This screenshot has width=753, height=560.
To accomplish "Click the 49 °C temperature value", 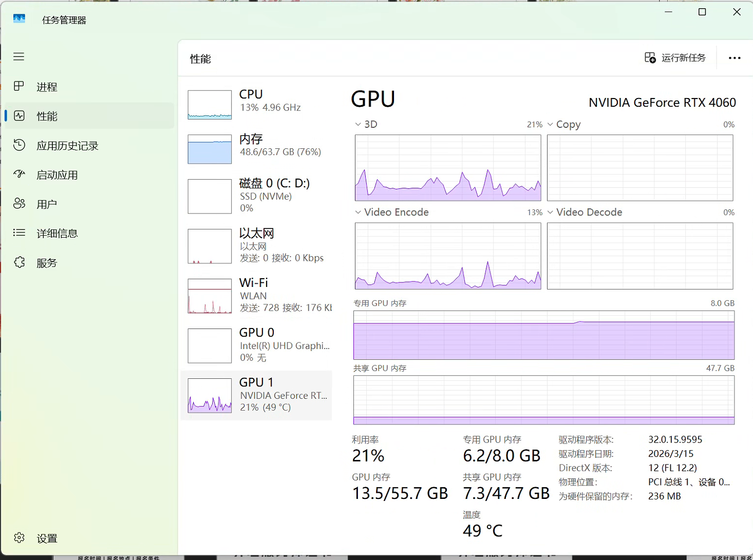I will 482,531.
